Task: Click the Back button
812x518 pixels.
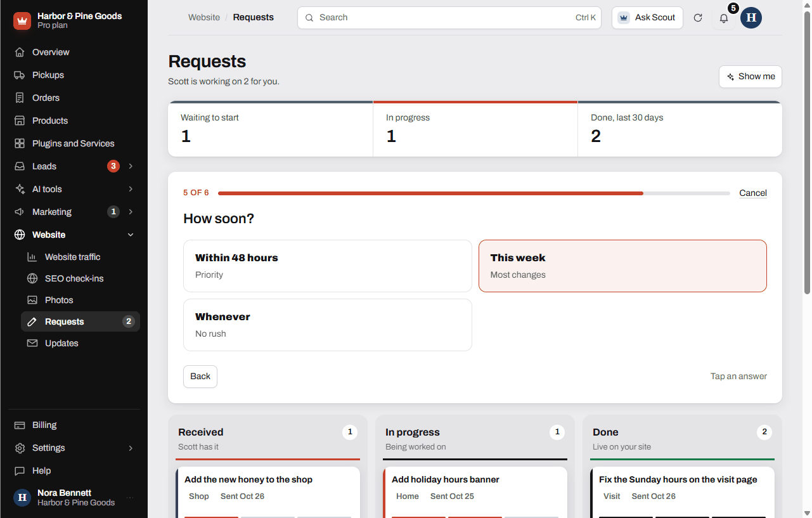Action: (x=200, y=377)
